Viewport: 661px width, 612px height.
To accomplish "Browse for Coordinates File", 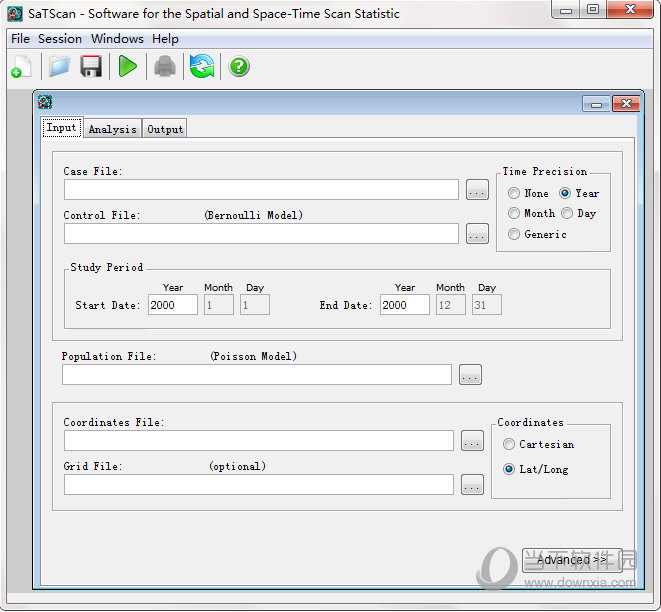I will (x=472, y=441).
